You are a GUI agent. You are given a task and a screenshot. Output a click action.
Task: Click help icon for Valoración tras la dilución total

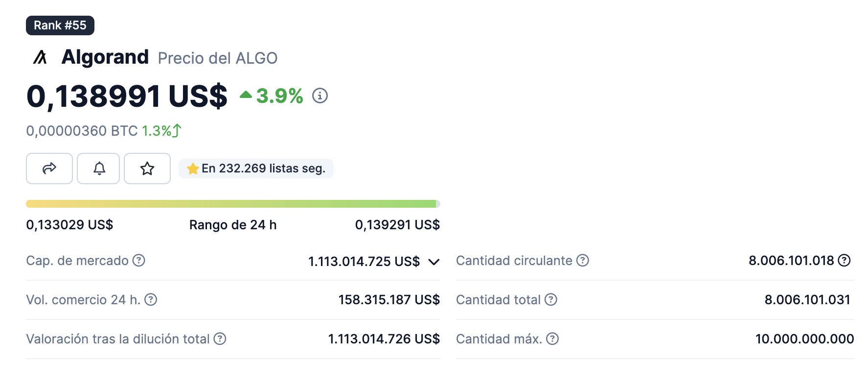point(220,339)
